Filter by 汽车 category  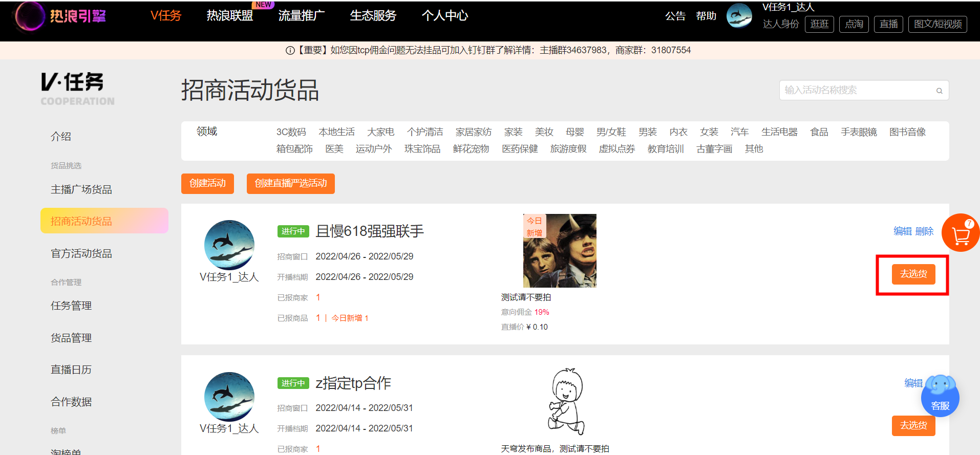(740, 132)
